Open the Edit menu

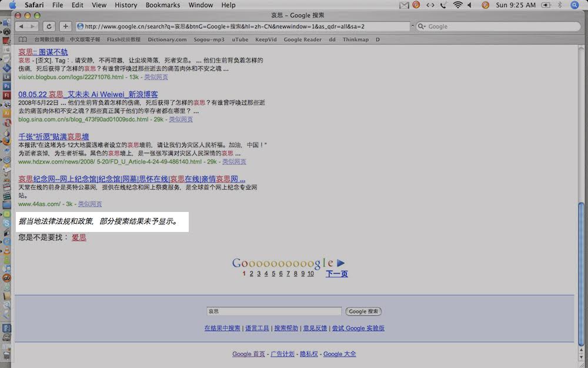click(78, 5)
